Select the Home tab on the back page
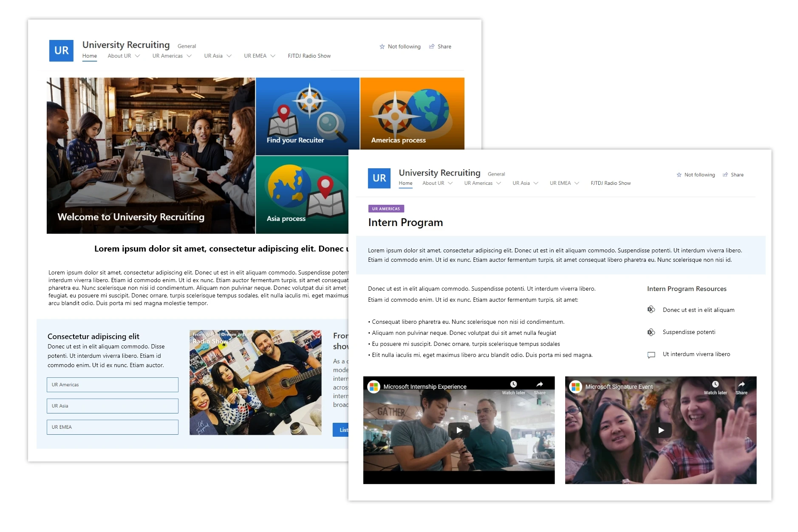 pyautogui.click(x=89, y=56)
